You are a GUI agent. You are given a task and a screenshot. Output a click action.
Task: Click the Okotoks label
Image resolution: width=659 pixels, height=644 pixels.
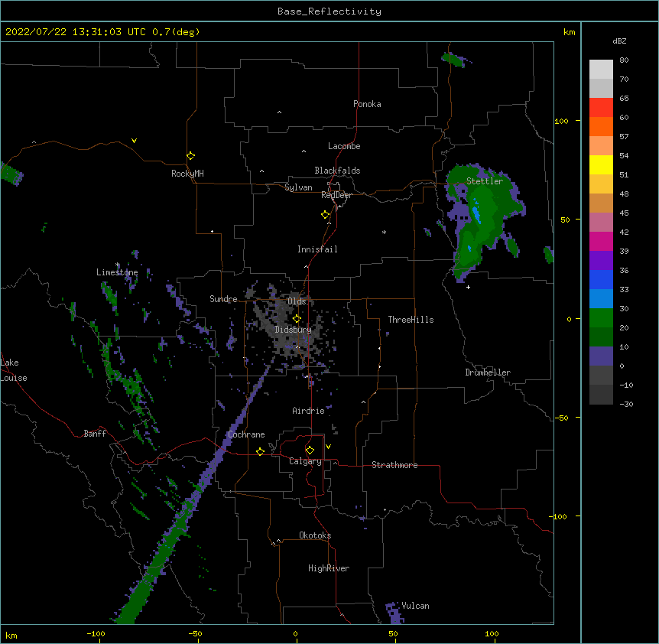click(315, 535)
